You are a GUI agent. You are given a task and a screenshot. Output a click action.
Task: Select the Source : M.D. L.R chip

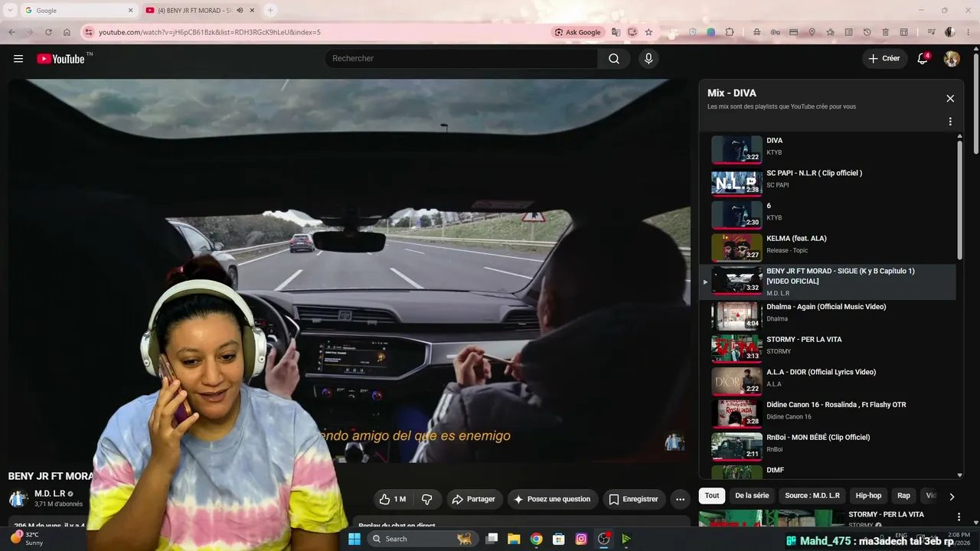[812, 496]
